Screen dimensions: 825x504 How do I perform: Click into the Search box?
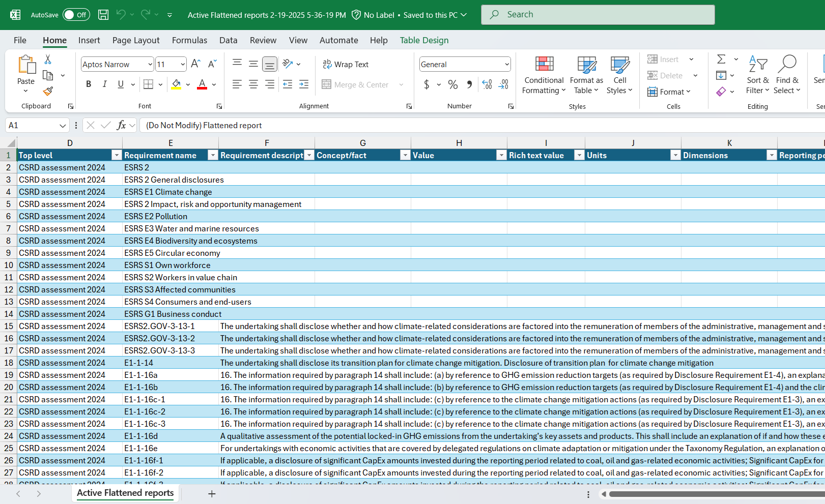(598, 15)
